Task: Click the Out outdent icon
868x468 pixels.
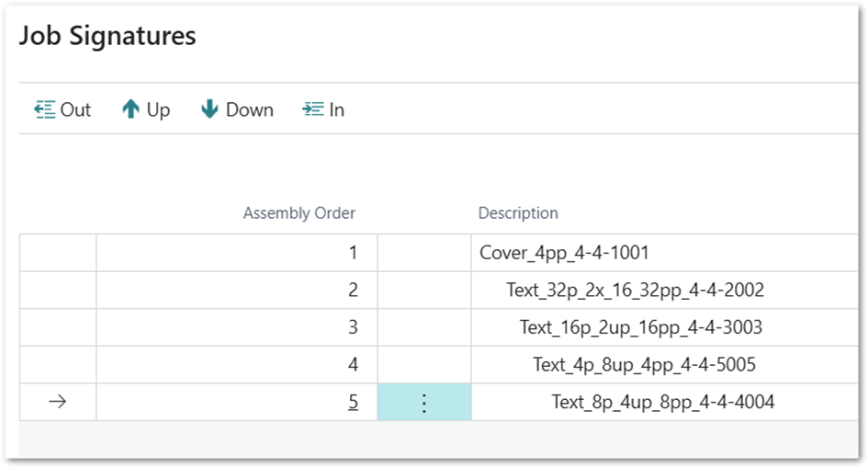Action: 45,109
